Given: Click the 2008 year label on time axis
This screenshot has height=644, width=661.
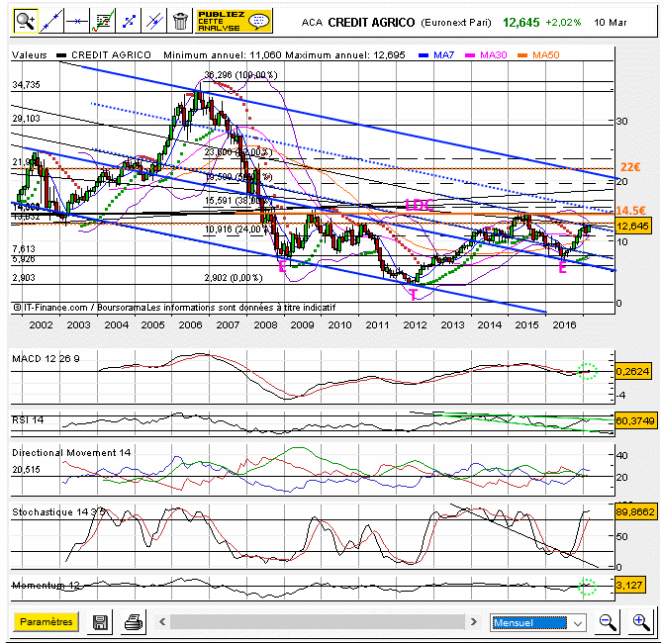Looking at the screenshot, I should pyautogui.click(x=265, y=324).
